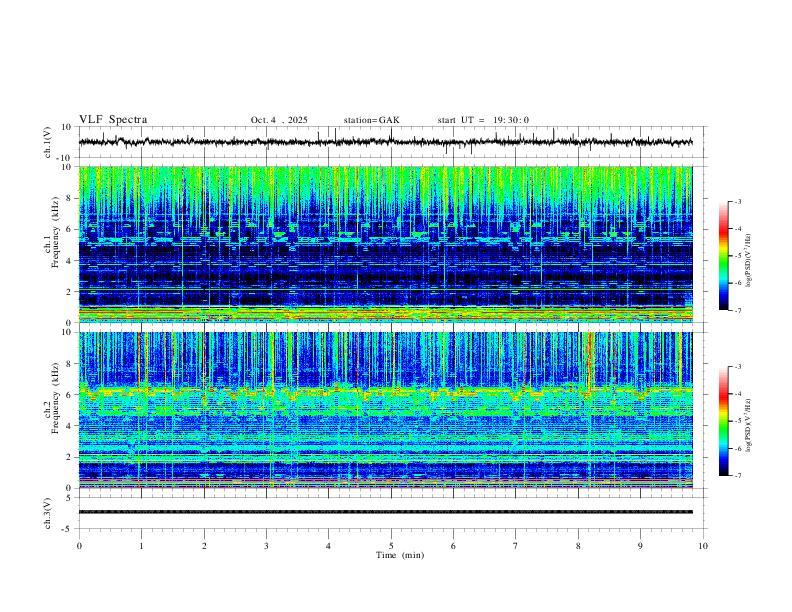792x612 pixels.
Task: Click time-axis tick label "8"
Action: 578,546
